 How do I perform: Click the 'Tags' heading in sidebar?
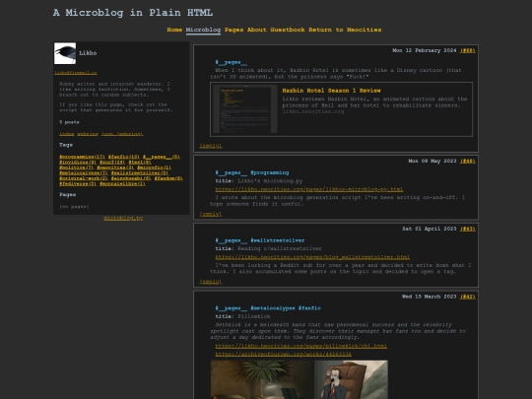66,145
